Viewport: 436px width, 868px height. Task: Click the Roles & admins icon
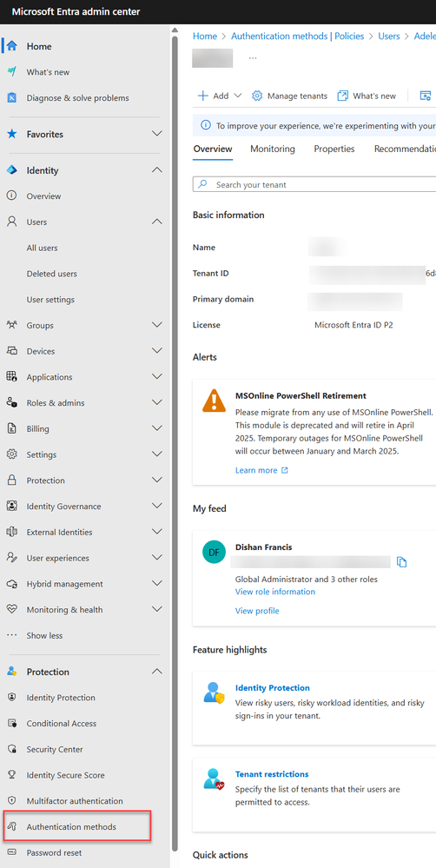[11, 403]
